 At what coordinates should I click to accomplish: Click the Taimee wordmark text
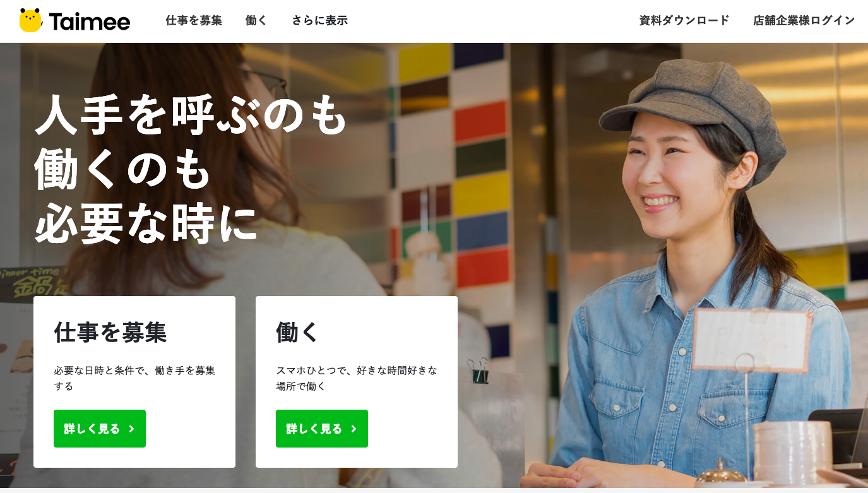[x=90, y=22]
